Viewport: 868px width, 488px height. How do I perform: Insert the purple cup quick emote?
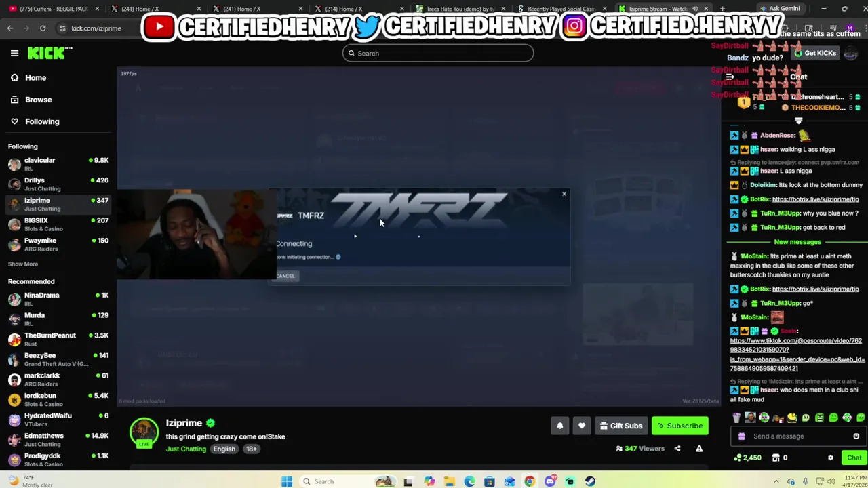[736, 418]
